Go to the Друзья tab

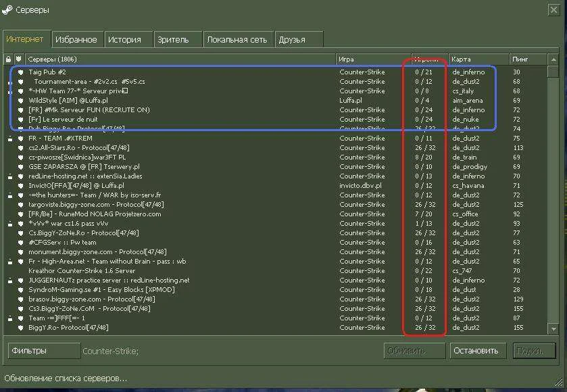pyautogui.click(x=299, y=39)
